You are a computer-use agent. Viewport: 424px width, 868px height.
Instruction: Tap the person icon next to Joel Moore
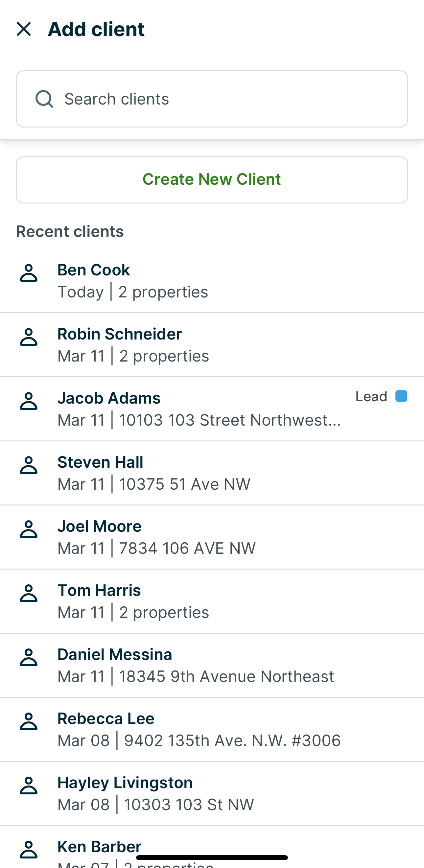(29, 529)
